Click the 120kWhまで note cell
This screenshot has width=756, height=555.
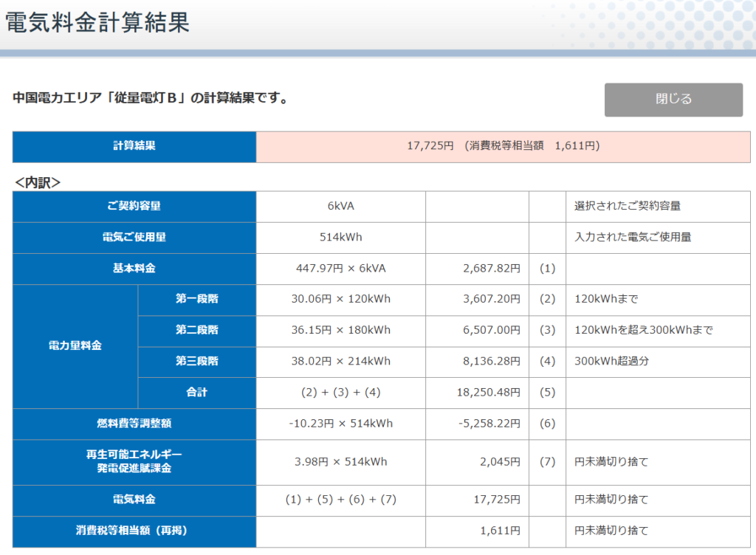(x=598, y=300)
